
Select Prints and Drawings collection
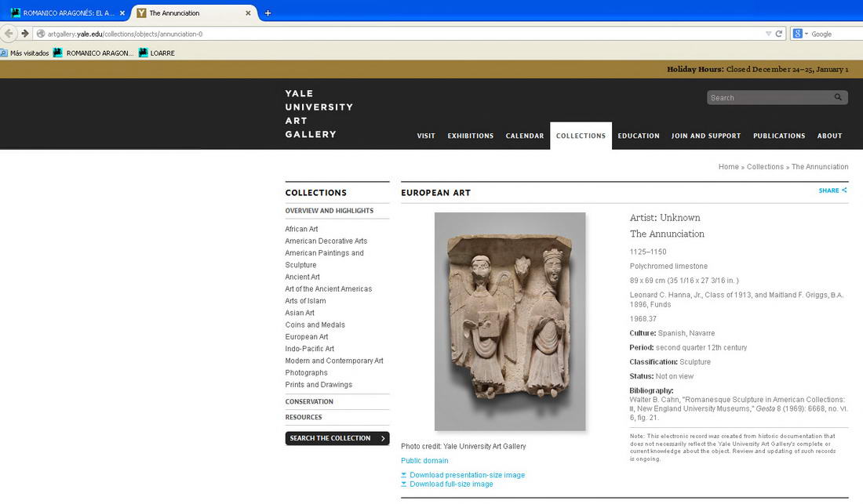click(x=319, y=385)
